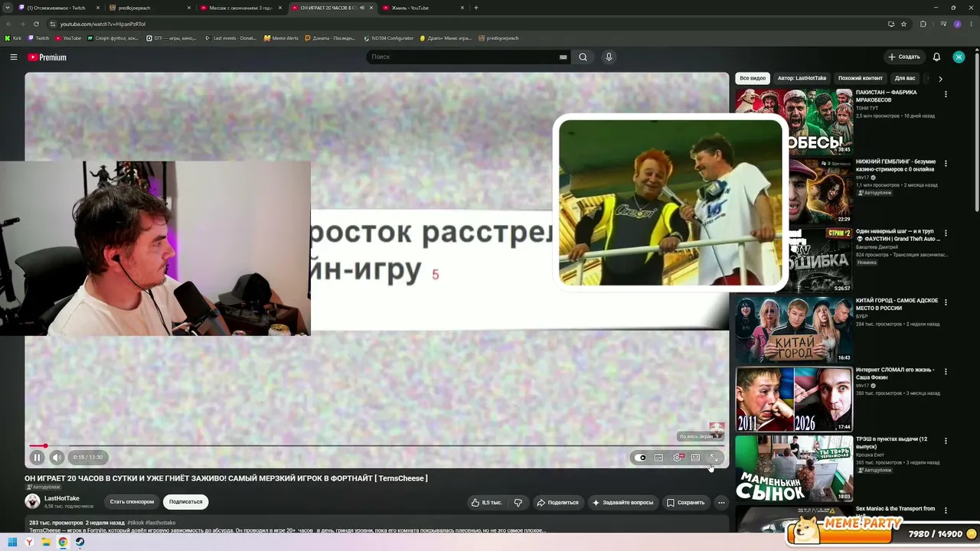Screen dimensions: 980x551
Task: Subscribe with Подписаться button
Action: coord(185,502)
